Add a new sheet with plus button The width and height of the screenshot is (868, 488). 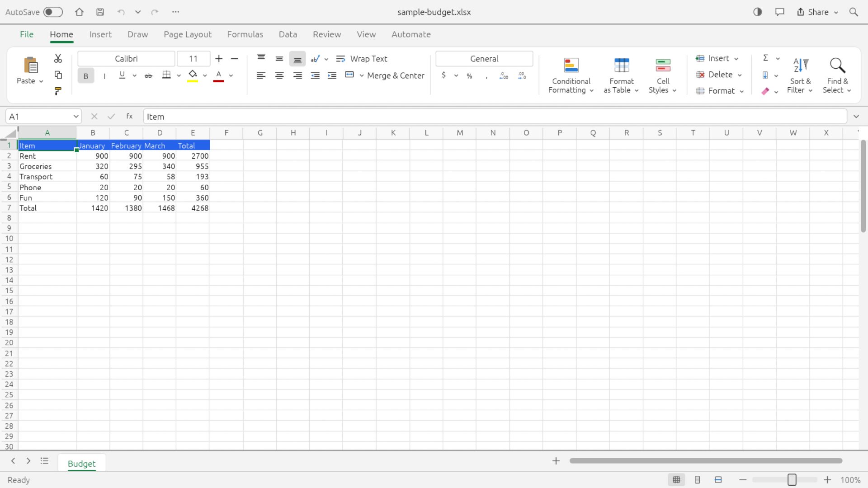point(556,461)
